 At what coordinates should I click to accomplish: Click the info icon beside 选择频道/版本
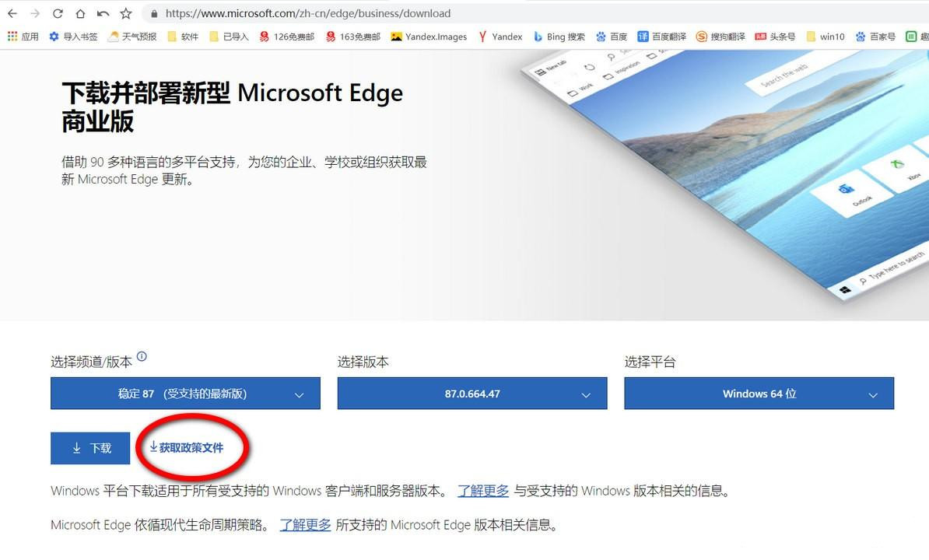(142, 356)
